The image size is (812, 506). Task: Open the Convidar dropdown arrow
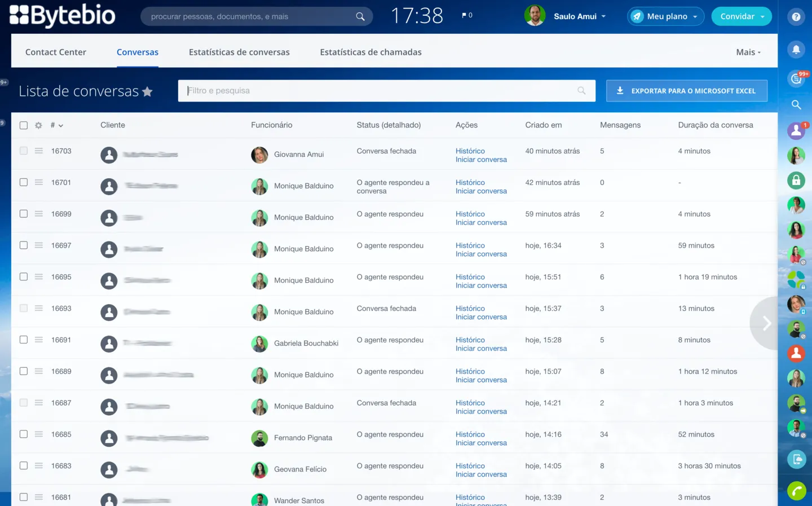762,17
